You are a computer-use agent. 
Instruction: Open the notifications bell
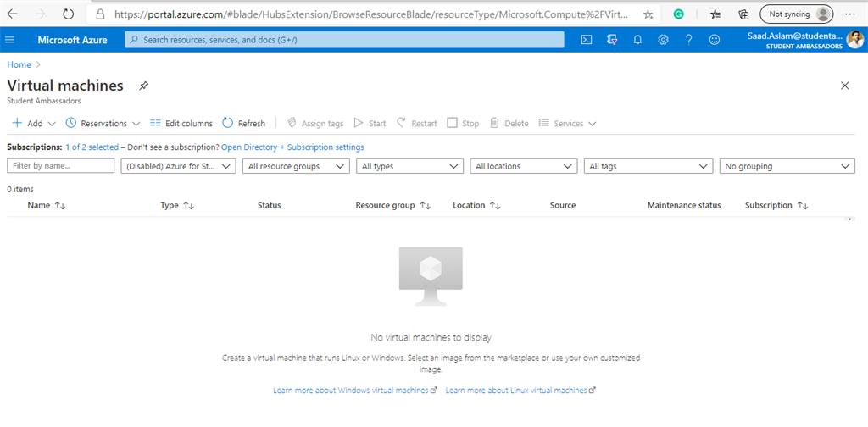[637, 40]
